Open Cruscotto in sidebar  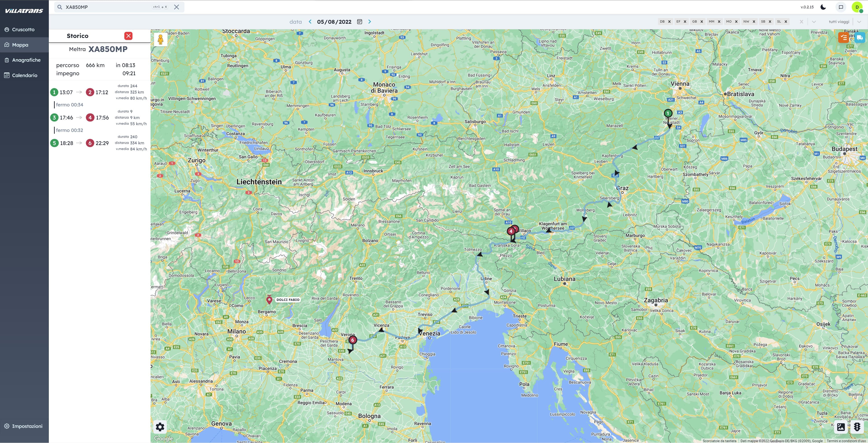point(23,30)
